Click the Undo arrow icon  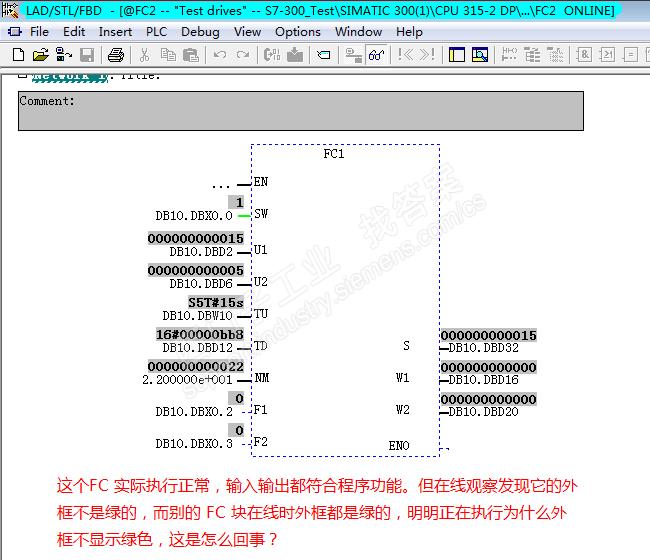[220, 55]
